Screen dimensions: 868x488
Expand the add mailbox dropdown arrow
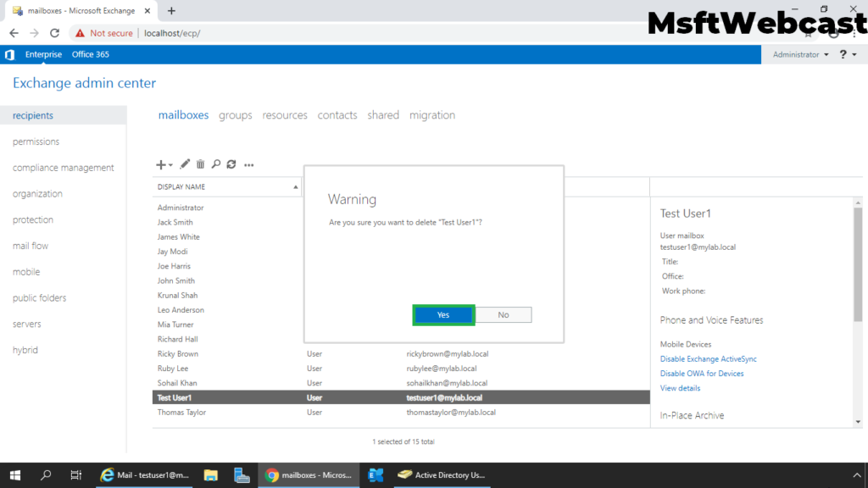click(x=170, y=165)
